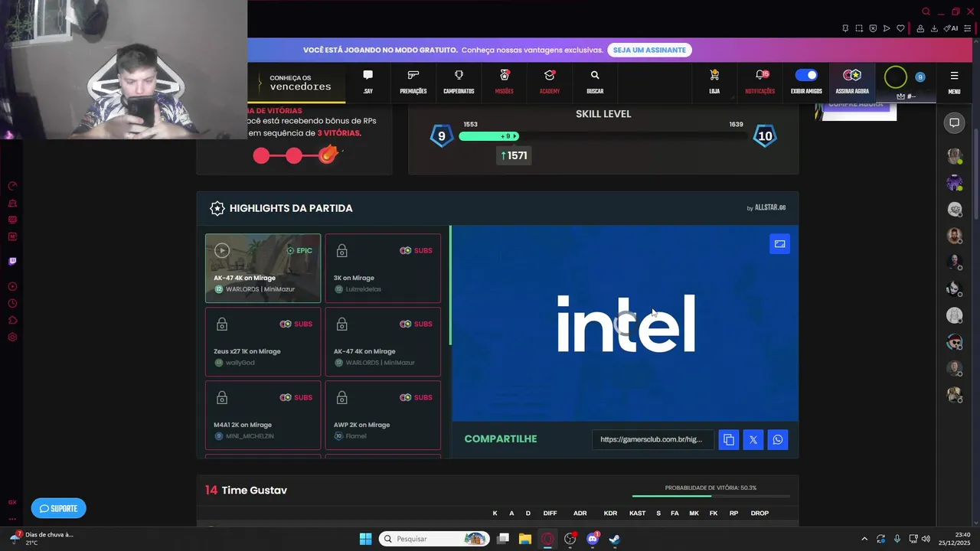This screenshot has width=980, height=551.
Task: Click the Suporte chat button
Action: pos(58,508)
